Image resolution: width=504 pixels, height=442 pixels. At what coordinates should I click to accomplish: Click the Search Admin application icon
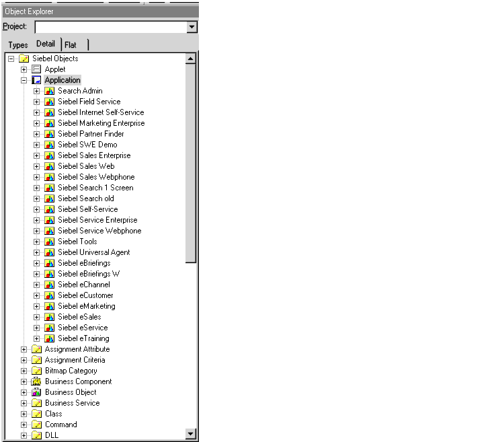pyautogui.click(x=49, y=91)
